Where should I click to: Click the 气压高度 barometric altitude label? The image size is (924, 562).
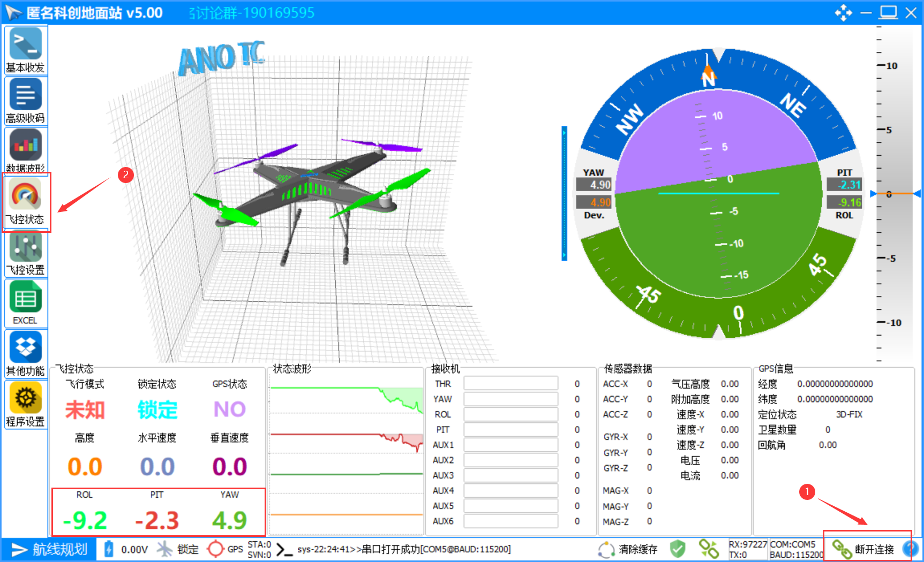tap(690, 384)
